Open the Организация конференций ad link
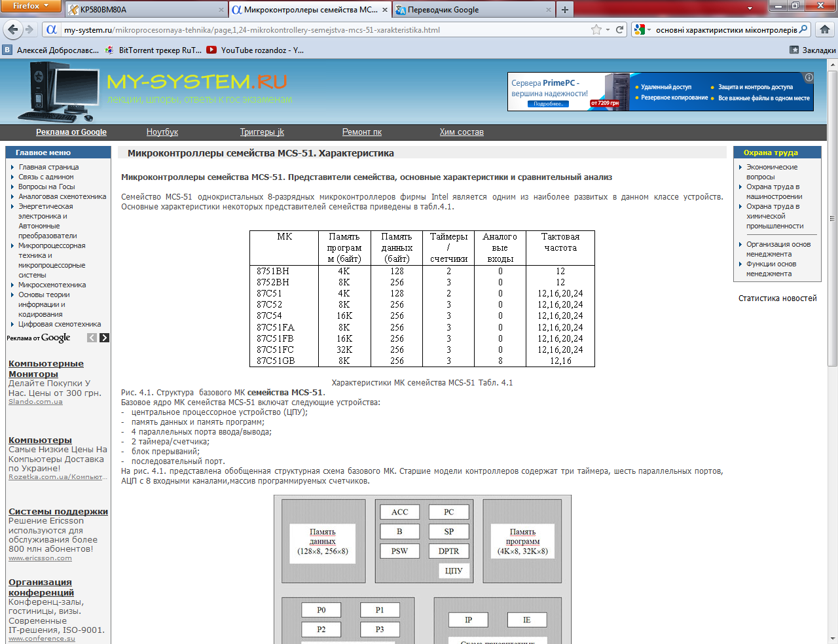The image size is (838, 644). tap(41, 587)
